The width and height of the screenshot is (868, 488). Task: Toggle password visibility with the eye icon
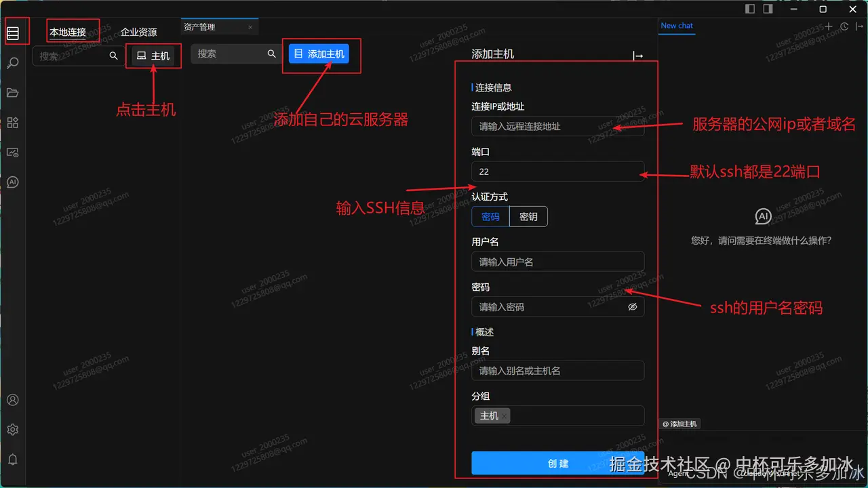coord(632,306)
